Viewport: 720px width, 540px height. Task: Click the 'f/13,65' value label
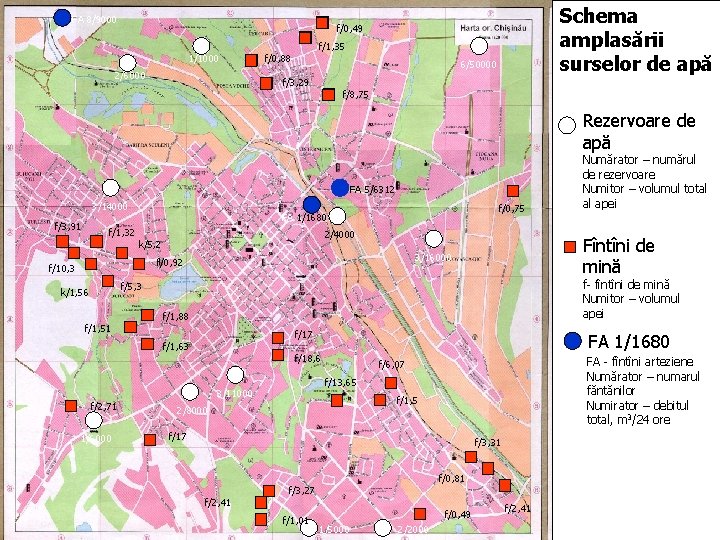[340, 382]
